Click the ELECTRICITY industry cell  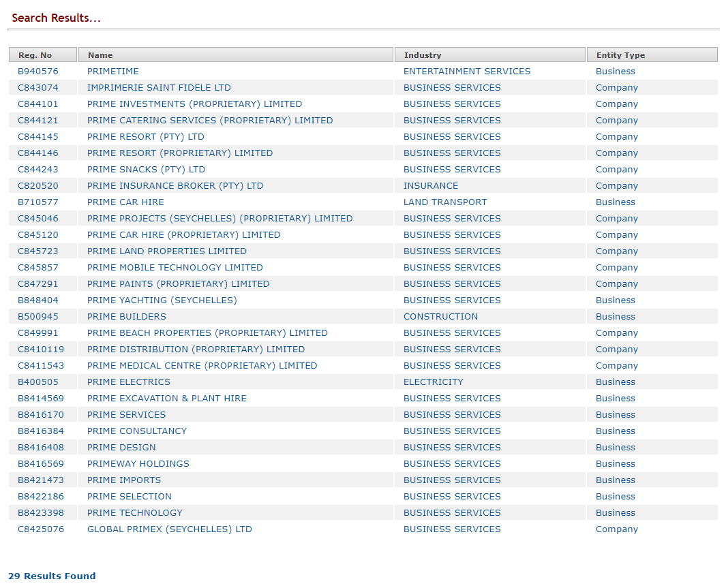433,382
